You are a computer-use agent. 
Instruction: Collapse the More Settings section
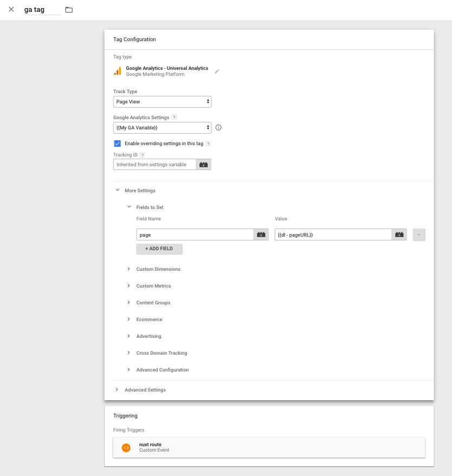tap(118, 191)
